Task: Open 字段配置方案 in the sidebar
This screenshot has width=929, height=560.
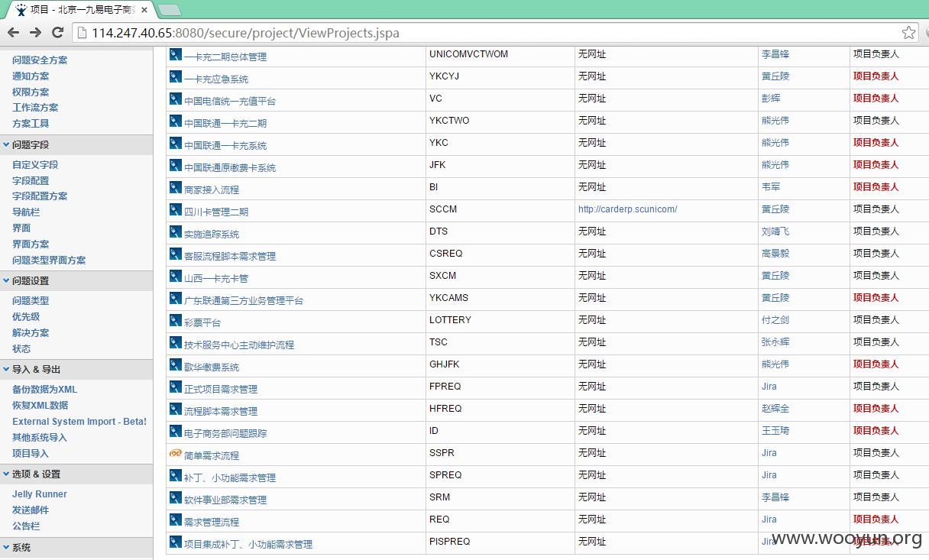Action: [x=40, y=196]
